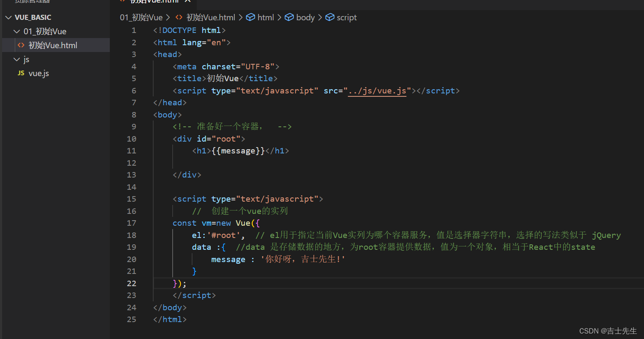Viewport: 644px width, 339px height.
Task: Click line number 22 in the gutter
Action: coord(131,283)
